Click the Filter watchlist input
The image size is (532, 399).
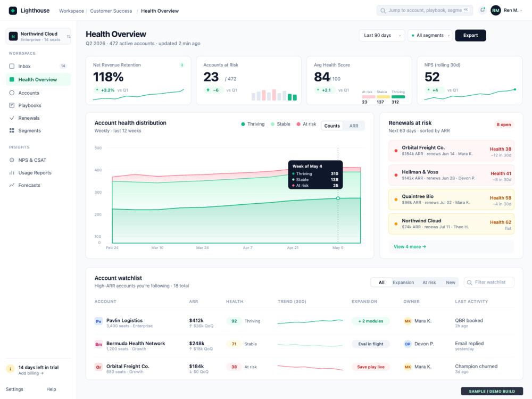[x=489, y=282]
